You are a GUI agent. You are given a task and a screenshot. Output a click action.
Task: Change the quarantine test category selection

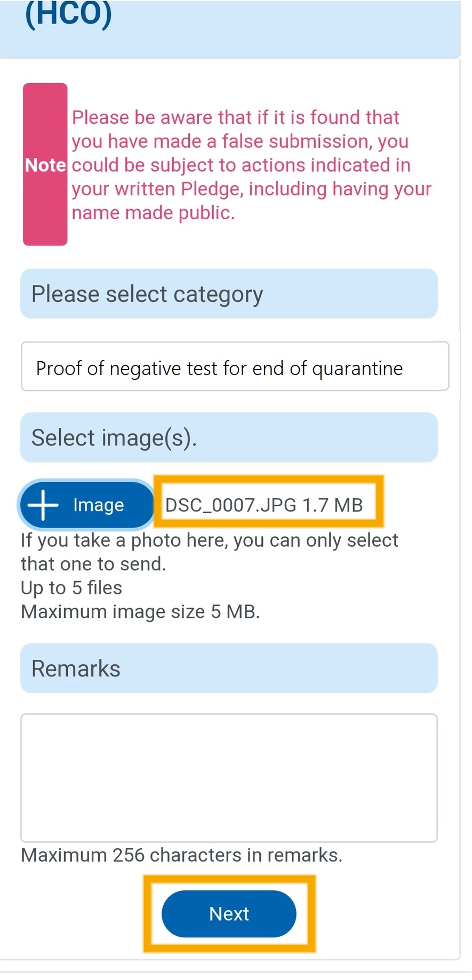click(x=235, y=367)
